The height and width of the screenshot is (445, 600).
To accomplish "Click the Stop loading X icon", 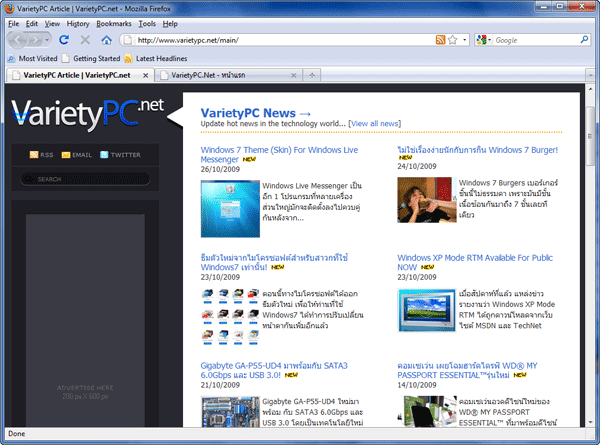I will coord(85,40).
